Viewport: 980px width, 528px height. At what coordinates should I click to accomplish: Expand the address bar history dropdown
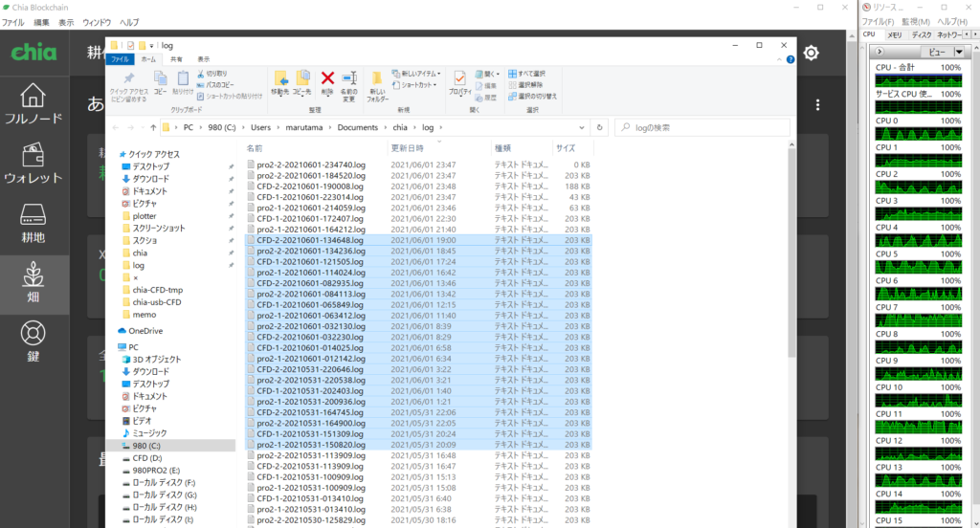[x=582, y=127]
